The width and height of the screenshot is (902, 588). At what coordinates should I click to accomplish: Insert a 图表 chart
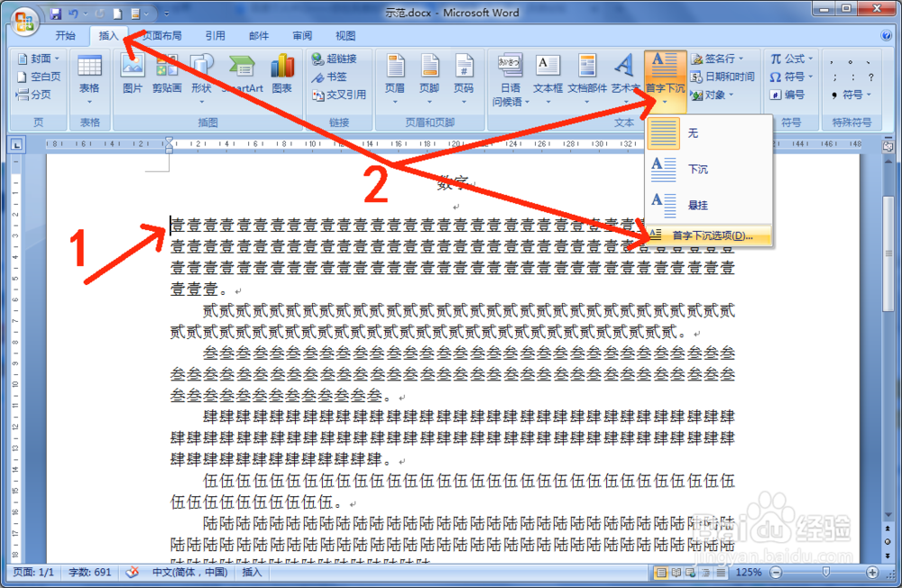click(x=281, y=74)
